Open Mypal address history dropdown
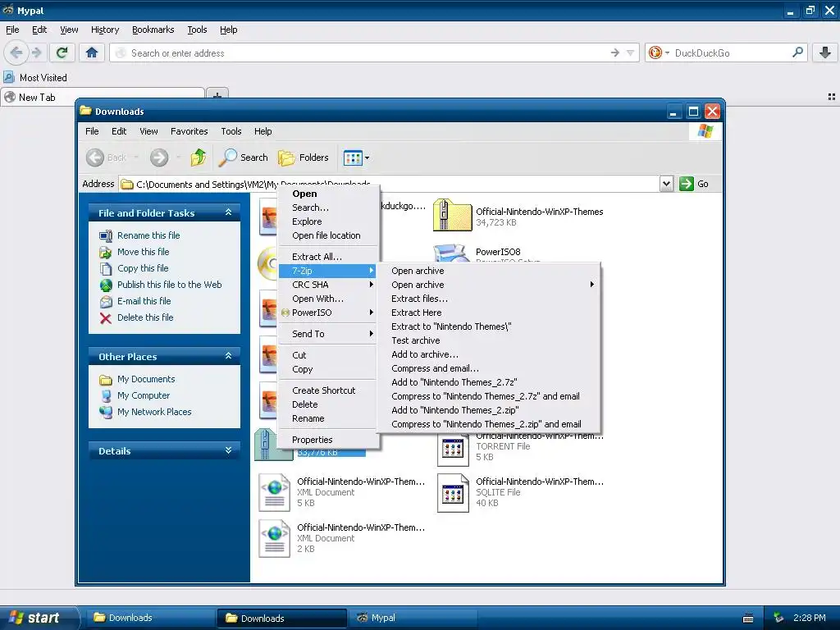Image resolution: width=840 pixels, height=630 pixels. pos(631,52)
